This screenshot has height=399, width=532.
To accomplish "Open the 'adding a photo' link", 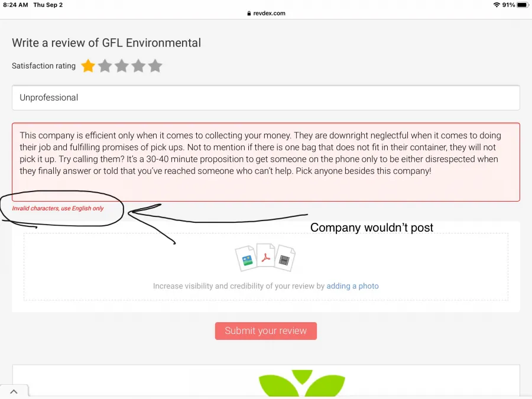I will click(x=352, y=286).
